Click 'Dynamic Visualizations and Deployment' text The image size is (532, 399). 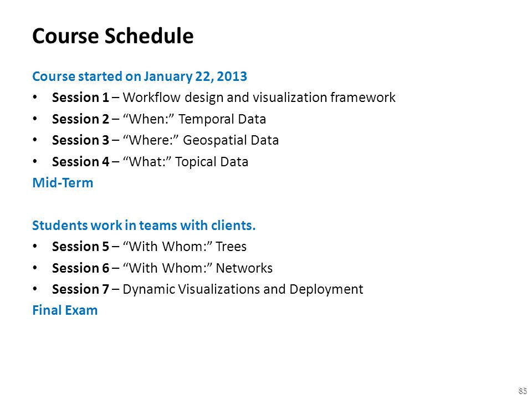coord(243,289)
